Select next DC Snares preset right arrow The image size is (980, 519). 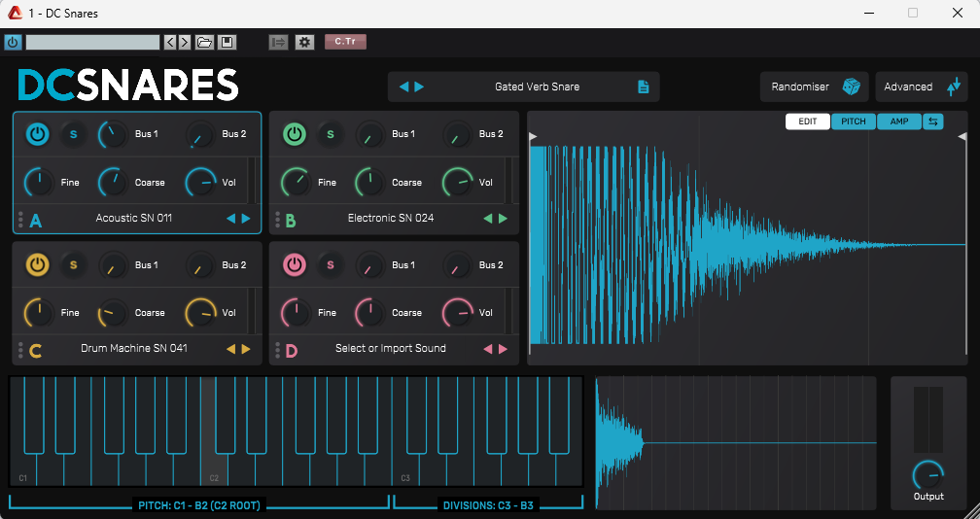[419, 86]
